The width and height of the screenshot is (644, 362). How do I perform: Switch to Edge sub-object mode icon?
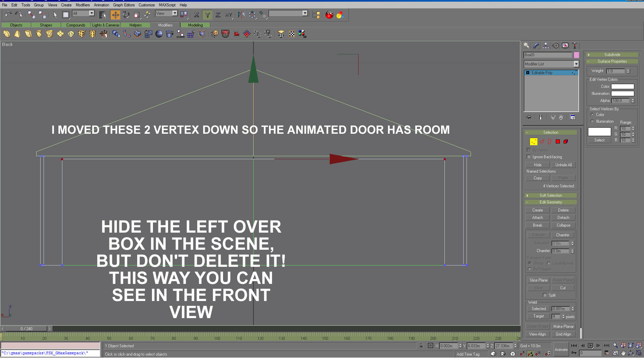[542, 142]
